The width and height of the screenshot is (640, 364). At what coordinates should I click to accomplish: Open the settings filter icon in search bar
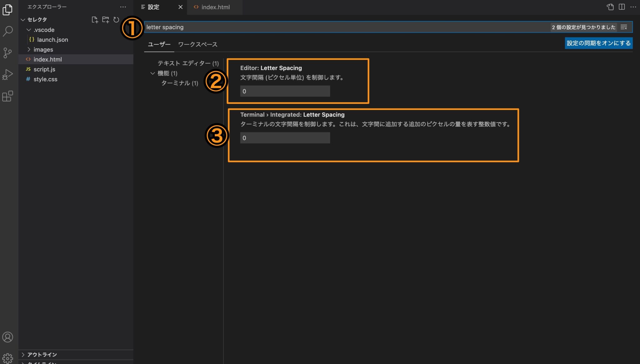624,27
